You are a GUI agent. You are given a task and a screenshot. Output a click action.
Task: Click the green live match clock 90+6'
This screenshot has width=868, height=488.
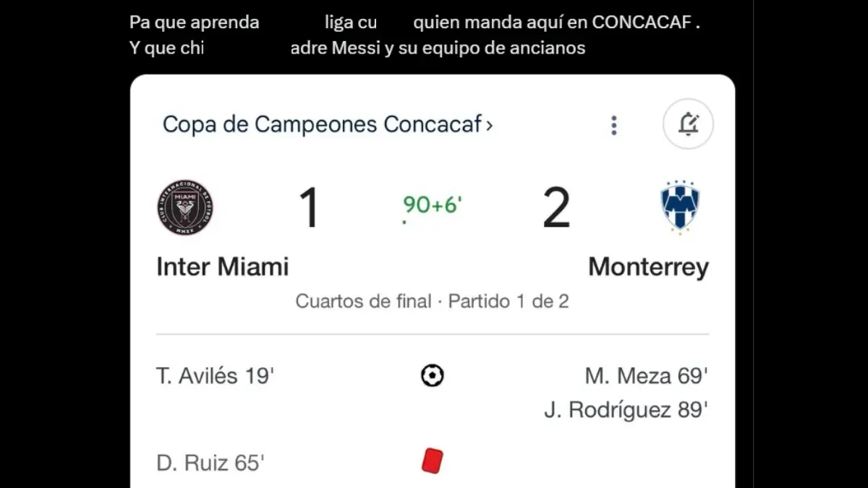pyautogui.click(x=430, y=206)
